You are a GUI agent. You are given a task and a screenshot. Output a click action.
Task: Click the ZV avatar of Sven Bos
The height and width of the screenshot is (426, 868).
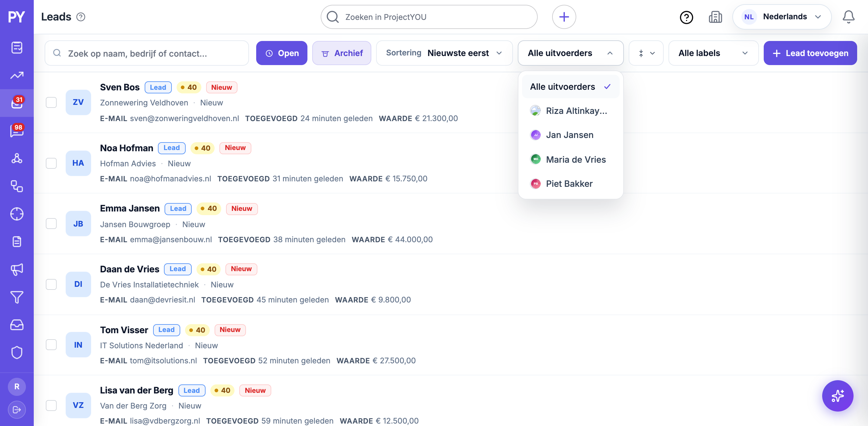78,102
